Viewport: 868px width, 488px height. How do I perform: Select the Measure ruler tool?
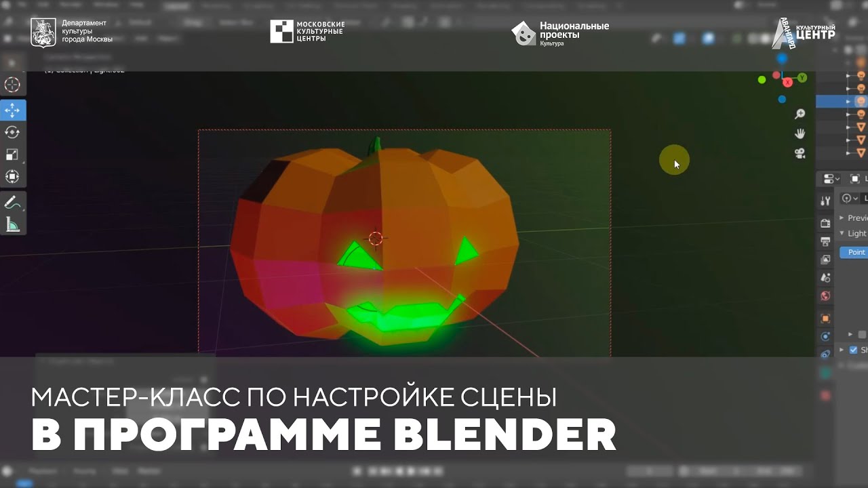(x=12, y=224)
